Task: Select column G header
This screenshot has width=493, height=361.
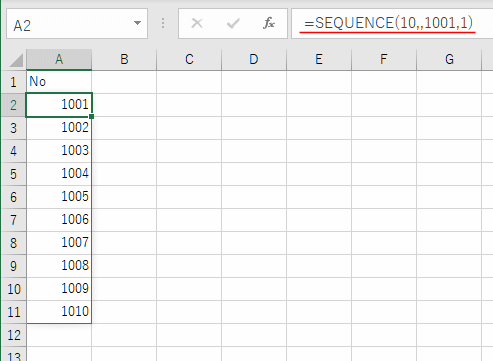Action: 449,59
